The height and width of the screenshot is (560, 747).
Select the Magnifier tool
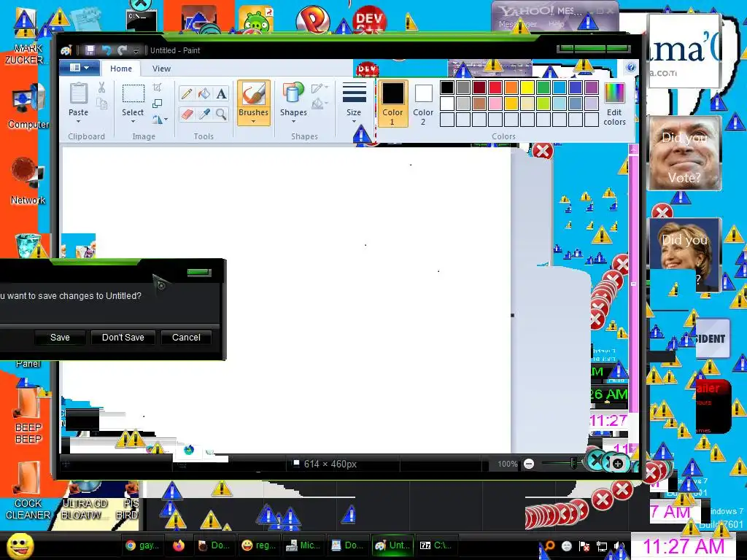[221, 114]
